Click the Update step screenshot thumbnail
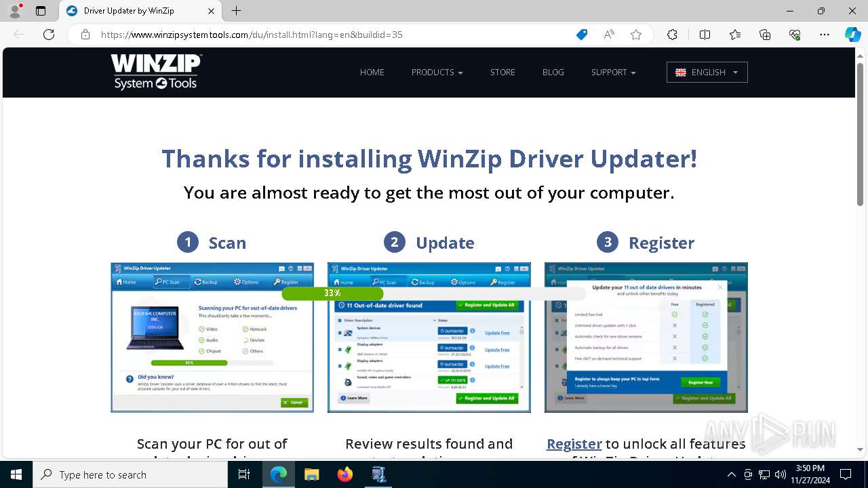 (x=429, y=338)
